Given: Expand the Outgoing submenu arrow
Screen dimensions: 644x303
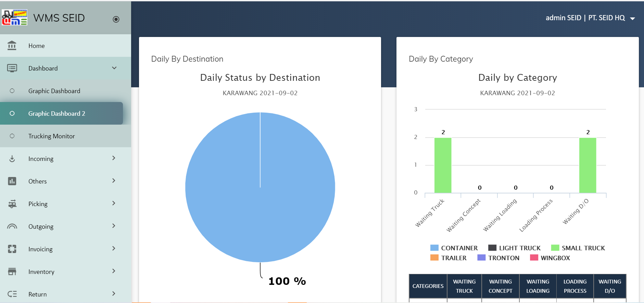Looking at the screenshot, I should [114, 226].
